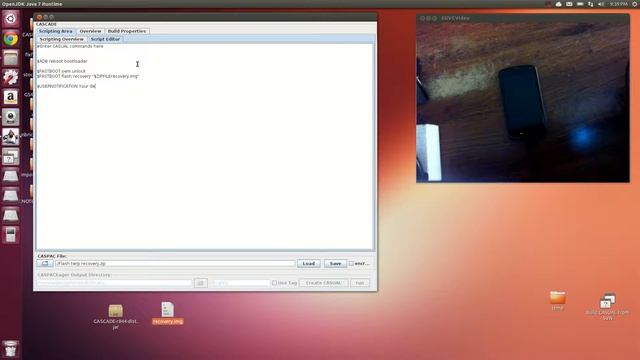This screenshot has width=640, height=360.
Task: Click the greyed output directory browse button
Action: (200, 283)
